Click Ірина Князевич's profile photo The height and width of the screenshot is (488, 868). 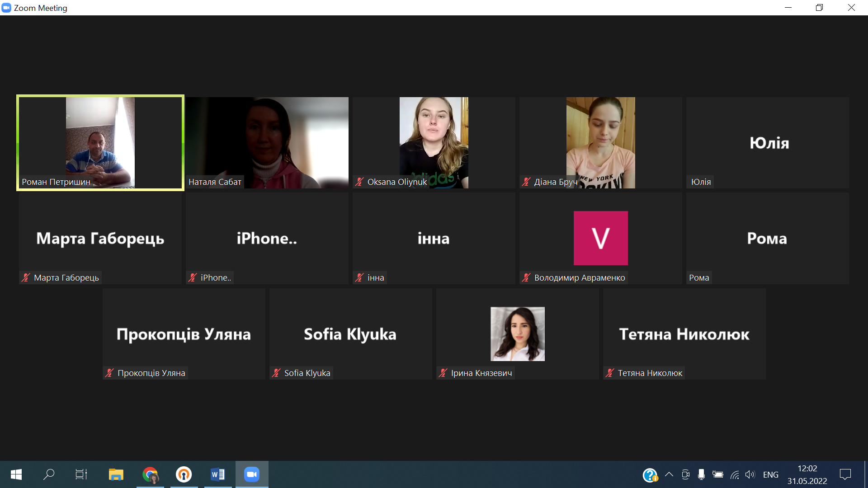click(517, 334)
